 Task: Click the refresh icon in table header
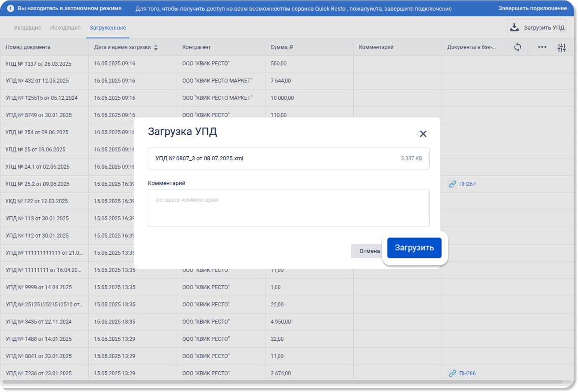point(518,47)
